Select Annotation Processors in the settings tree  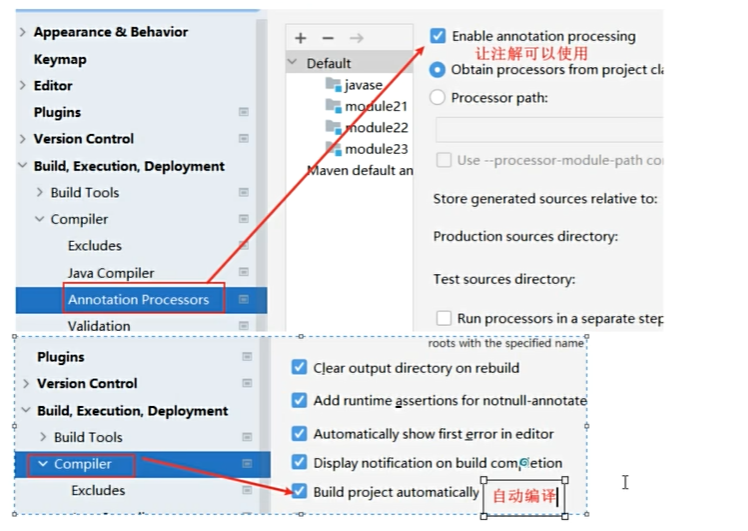click(138, 300)
